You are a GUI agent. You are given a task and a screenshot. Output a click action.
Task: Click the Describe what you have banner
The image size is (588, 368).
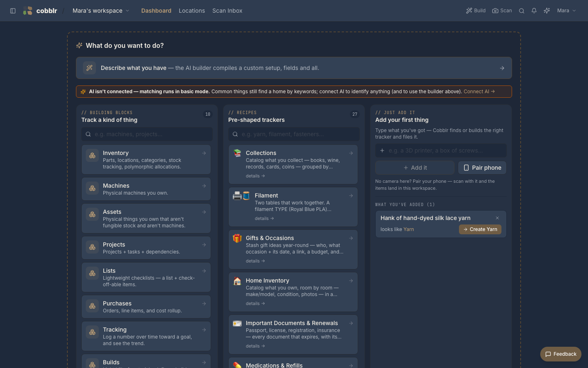(294, 68)
